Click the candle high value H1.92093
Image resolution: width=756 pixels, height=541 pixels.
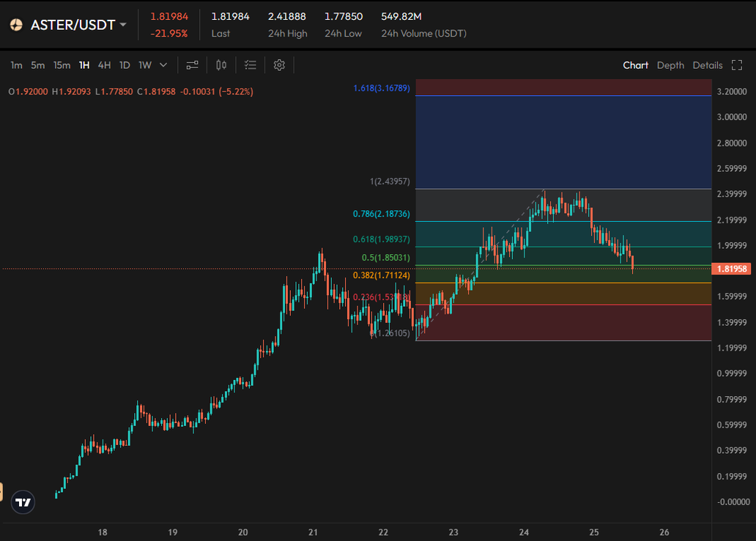click(71, 92)
